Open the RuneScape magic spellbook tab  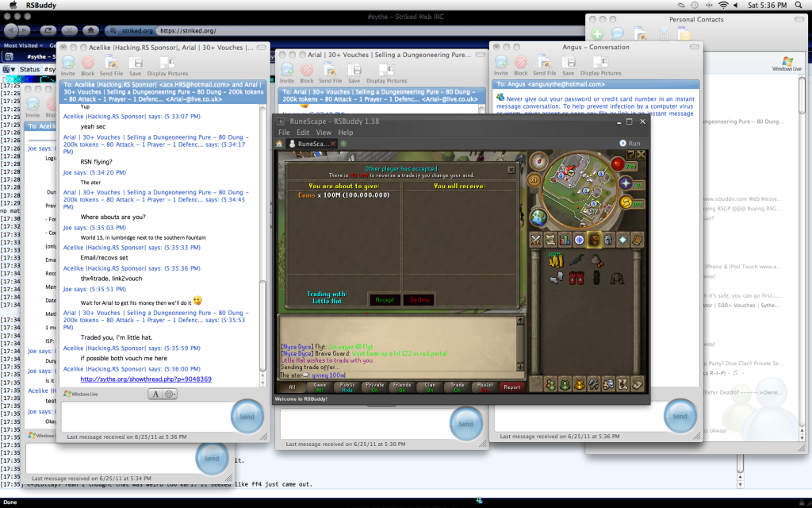click(637, 240)
